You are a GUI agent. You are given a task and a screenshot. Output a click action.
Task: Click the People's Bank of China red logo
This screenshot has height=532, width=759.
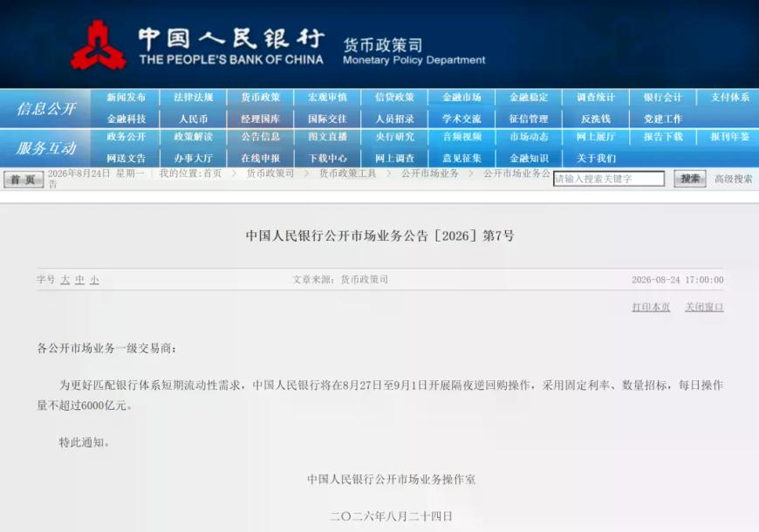click(x=99, y=45)
